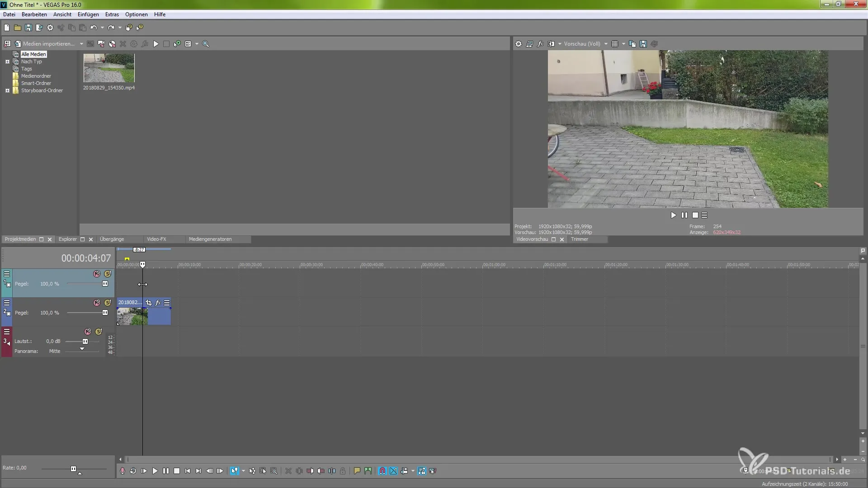This screenshot has height=488, width=868.
Task: Solo video track 1
Action: point(108,274)
